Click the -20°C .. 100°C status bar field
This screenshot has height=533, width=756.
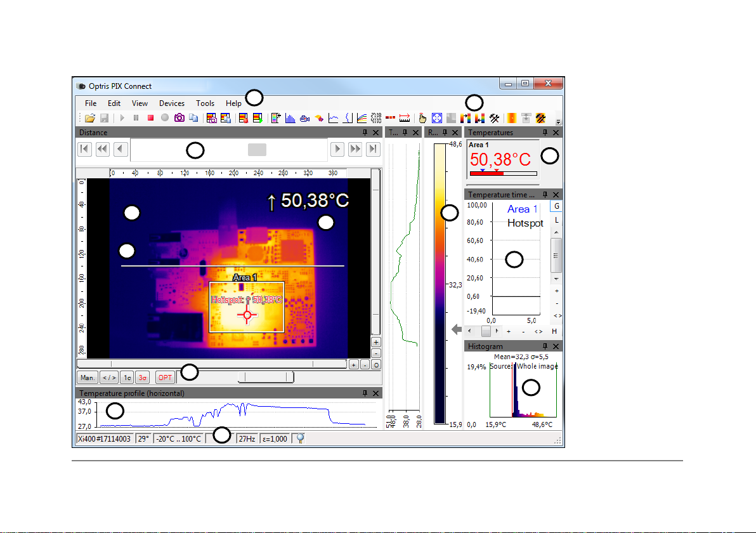[178, 438]
